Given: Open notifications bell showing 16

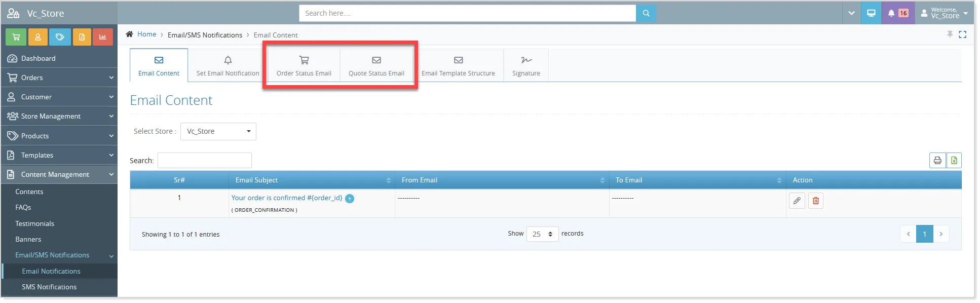Looking at the screenshot, I should [898, 13].
